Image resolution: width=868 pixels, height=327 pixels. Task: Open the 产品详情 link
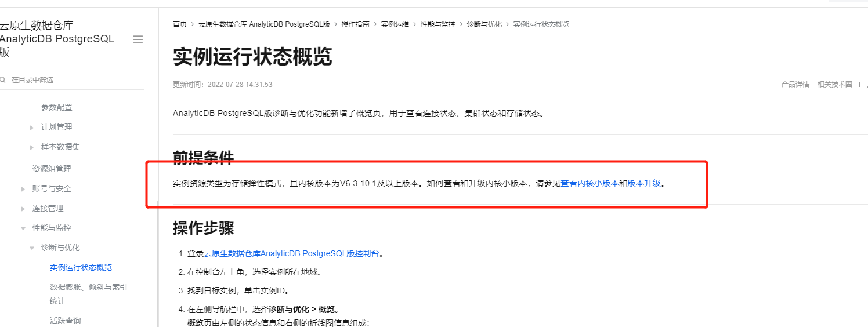[795, 85]
